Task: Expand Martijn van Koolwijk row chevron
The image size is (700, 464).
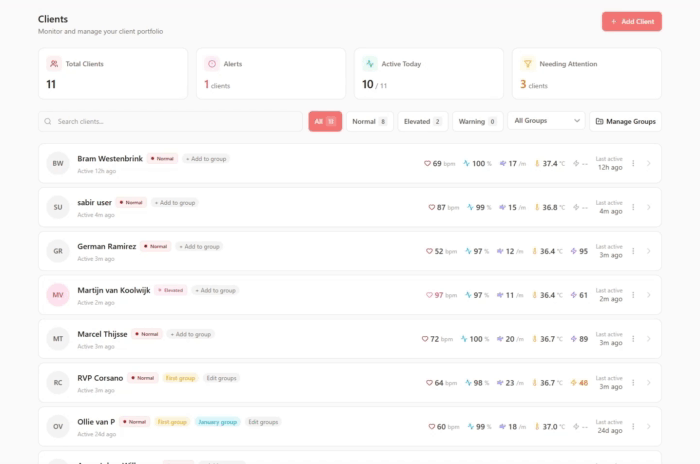Action: tap(649, 295)
